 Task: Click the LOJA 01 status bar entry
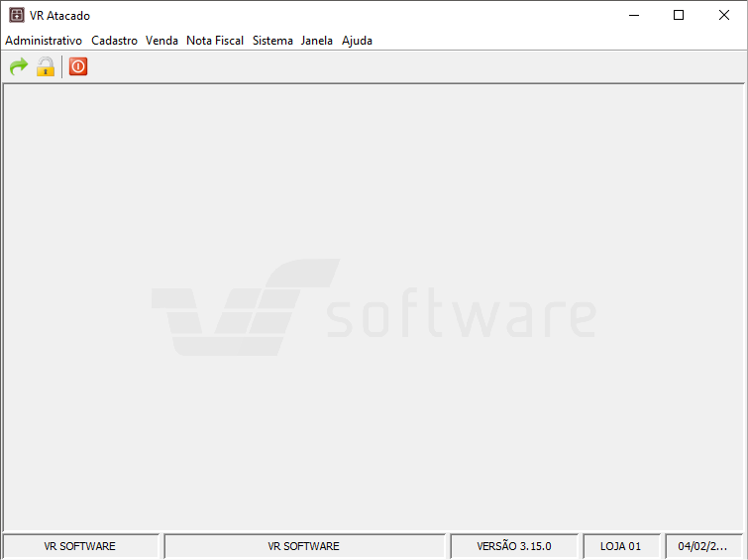click(x=620, y=546)
